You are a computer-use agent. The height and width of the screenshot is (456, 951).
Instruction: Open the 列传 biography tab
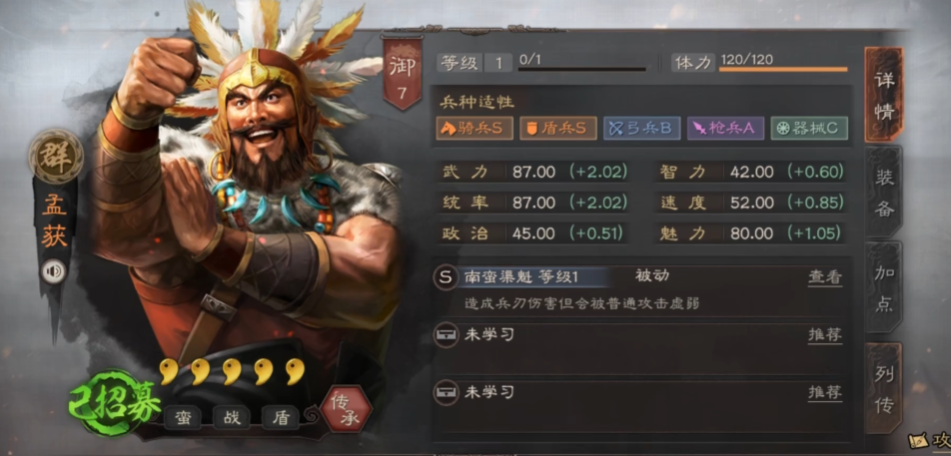[884, 389]
